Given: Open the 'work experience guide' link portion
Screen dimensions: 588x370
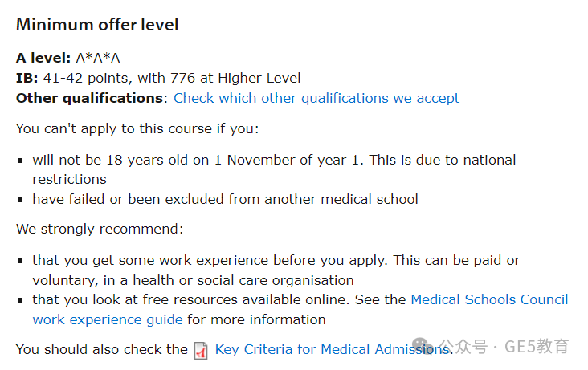Looking at the screenshot, I should coord(108,319).
